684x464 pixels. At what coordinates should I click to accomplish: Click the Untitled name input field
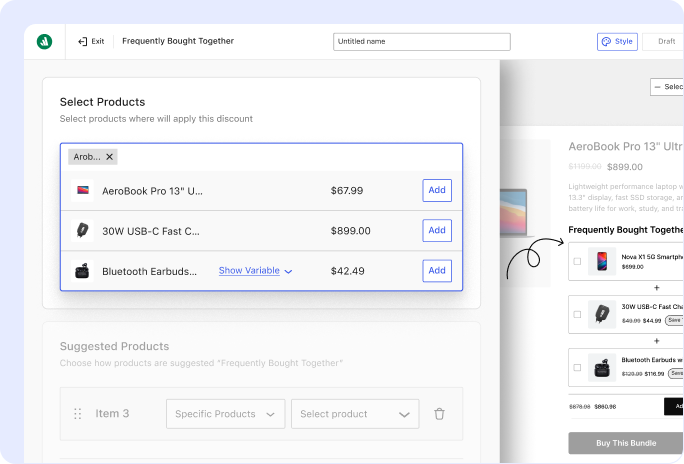click(421, 42)
